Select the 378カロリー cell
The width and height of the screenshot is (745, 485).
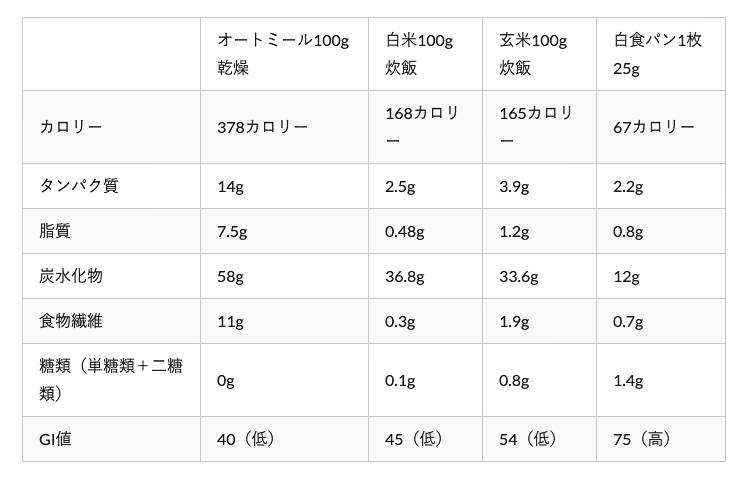pyautogui.click(x=284, y=127)
